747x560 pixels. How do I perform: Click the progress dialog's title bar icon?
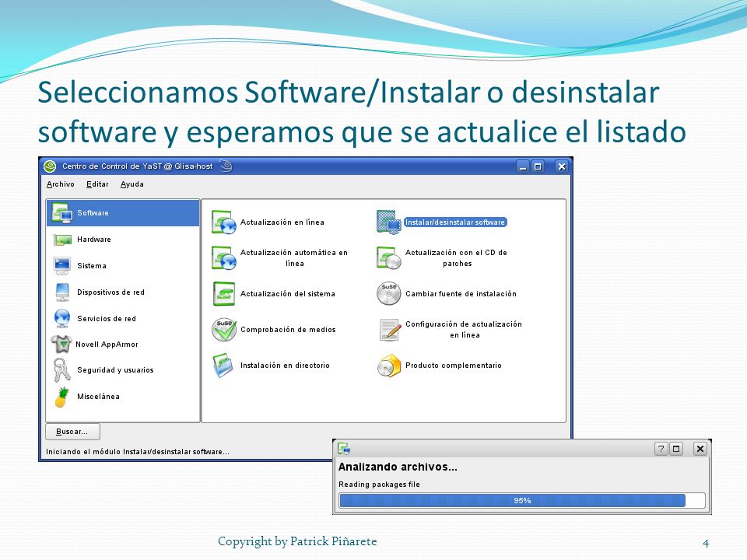click(x=344, y=449)
